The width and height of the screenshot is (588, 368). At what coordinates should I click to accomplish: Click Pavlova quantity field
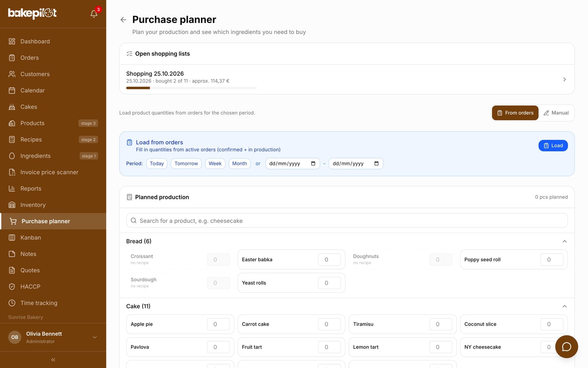(218, 347)
